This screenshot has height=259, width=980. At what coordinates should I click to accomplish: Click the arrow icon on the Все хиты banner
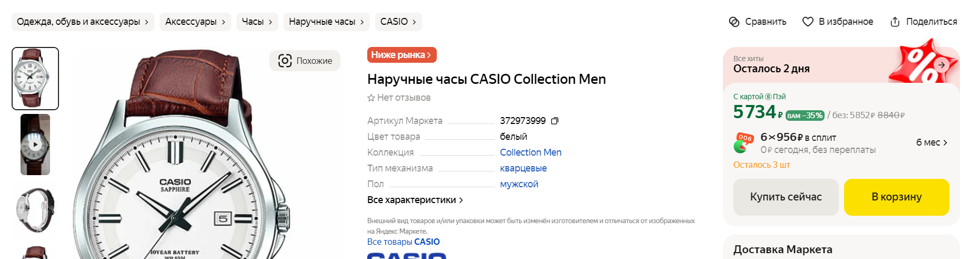942,64
